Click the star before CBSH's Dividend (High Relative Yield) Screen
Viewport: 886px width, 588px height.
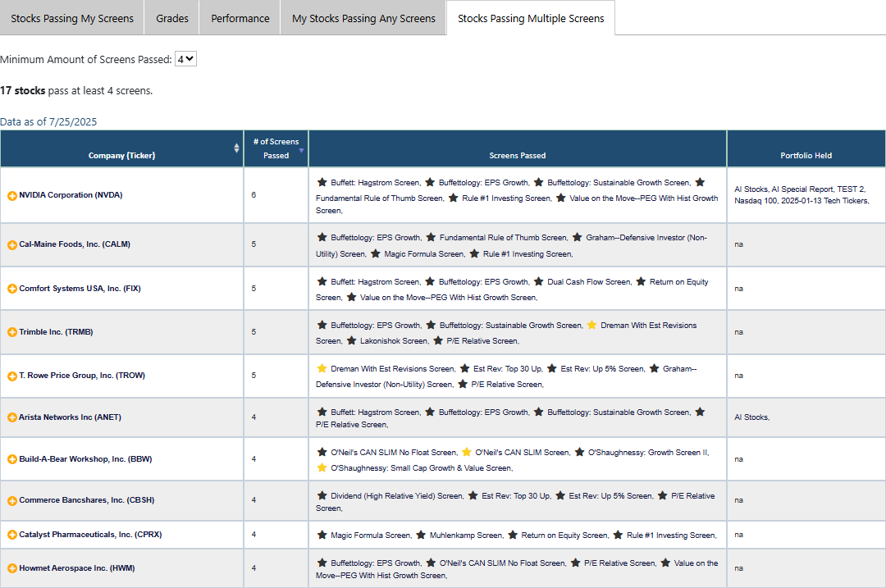coord(322,495)
